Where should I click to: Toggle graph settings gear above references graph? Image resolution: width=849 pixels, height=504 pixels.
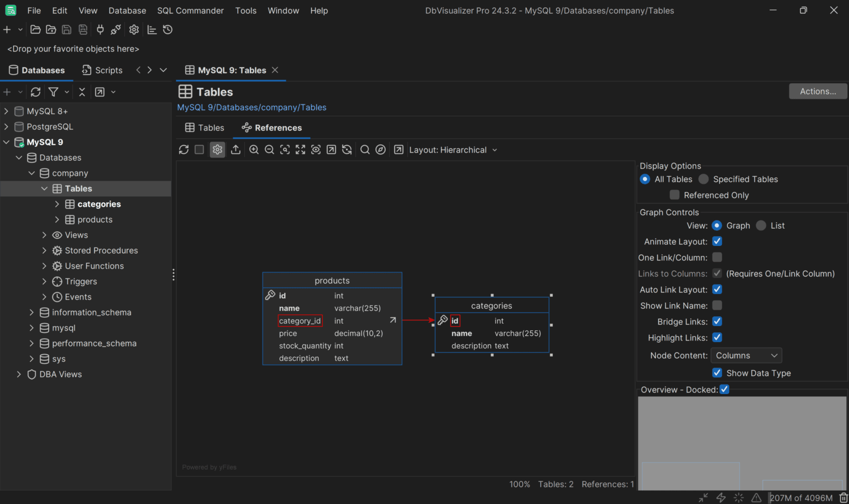(x=217, y=150)
